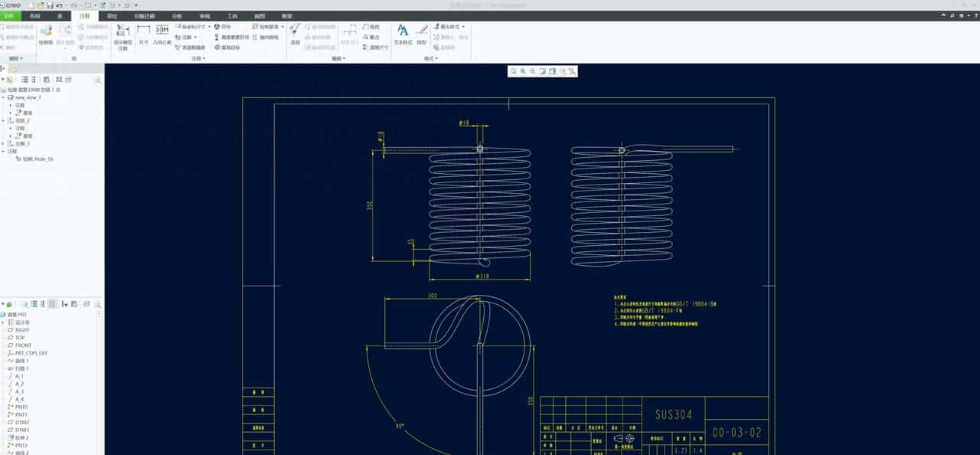Select the FRONT datum plane in model tree
Screen dimensions: 980x455
pos(23,345)
